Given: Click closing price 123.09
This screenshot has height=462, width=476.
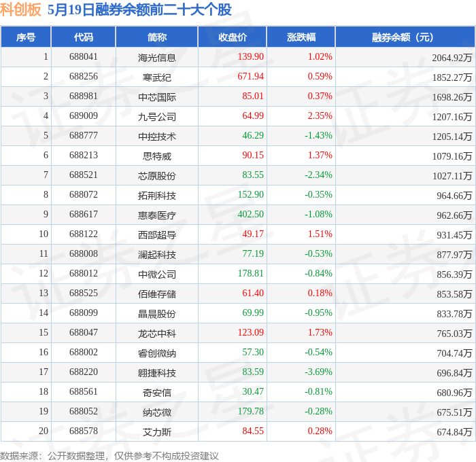Looking at the screenshot, I should click(251, 333).
